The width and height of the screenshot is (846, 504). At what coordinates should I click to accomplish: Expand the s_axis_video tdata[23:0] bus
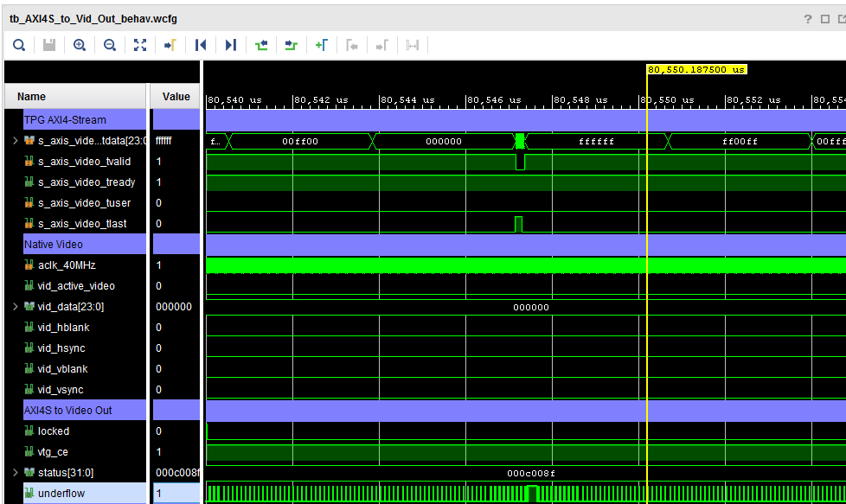(x=16, y=140)
